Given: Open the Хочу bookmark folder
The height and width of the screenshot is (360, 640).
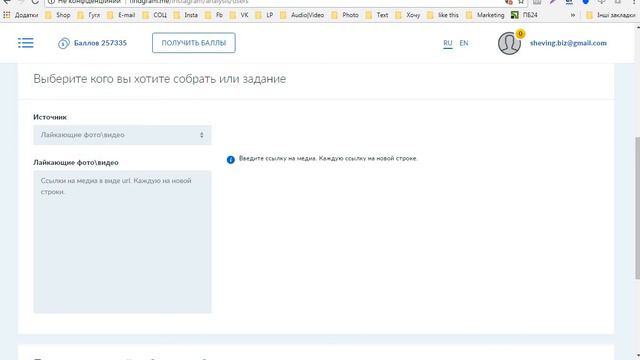Looking at the screenshot, I should pyautogui.click(x=408, y=15).
